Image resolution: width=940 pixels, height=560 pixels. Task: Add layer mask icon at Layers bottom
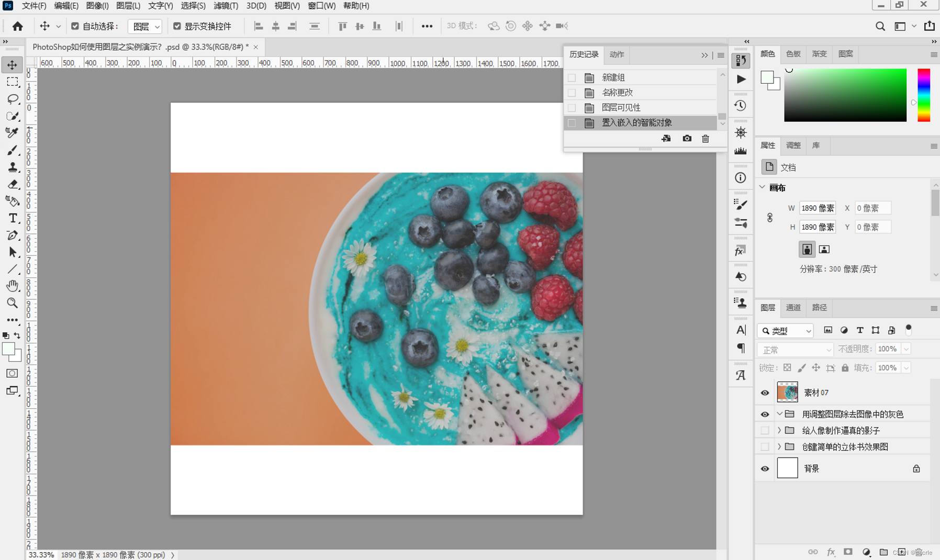848,552
